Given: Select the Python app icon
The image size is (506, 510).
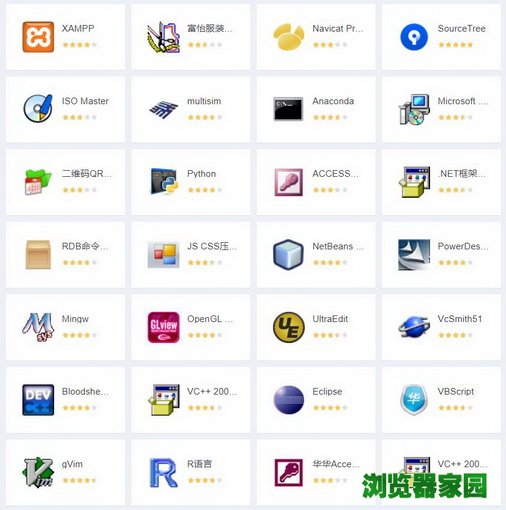Looking at the screenshot, I should (x=163, y=181).
